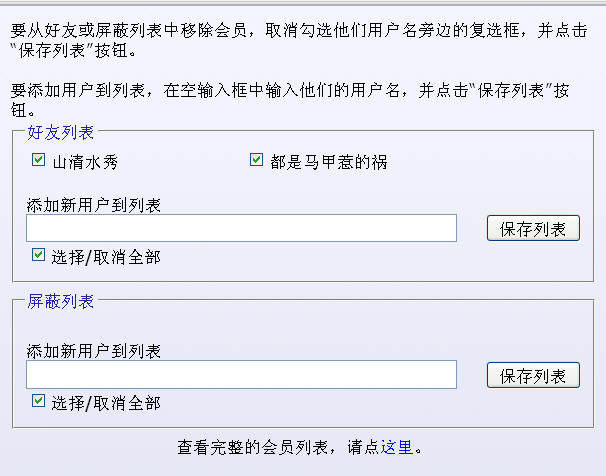Open the full member list via 这里 link
The height and width of the screenshot is (476, 606).
[397, 446]
